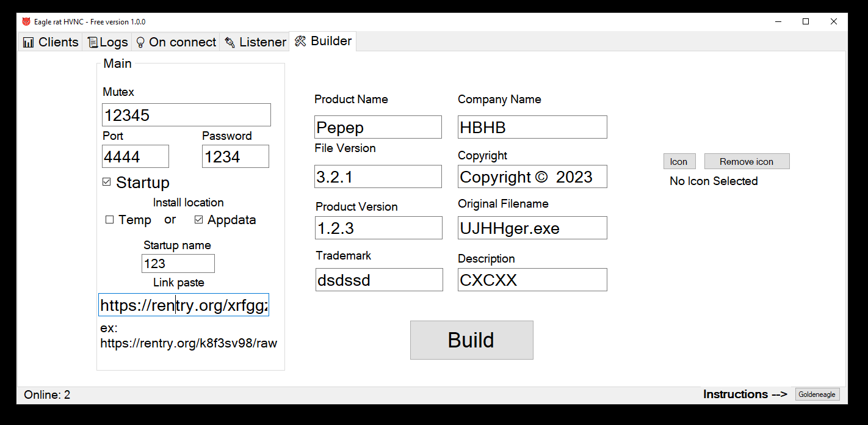Switch to the Listener tab

pyautogui.click(x=255, y=42)
